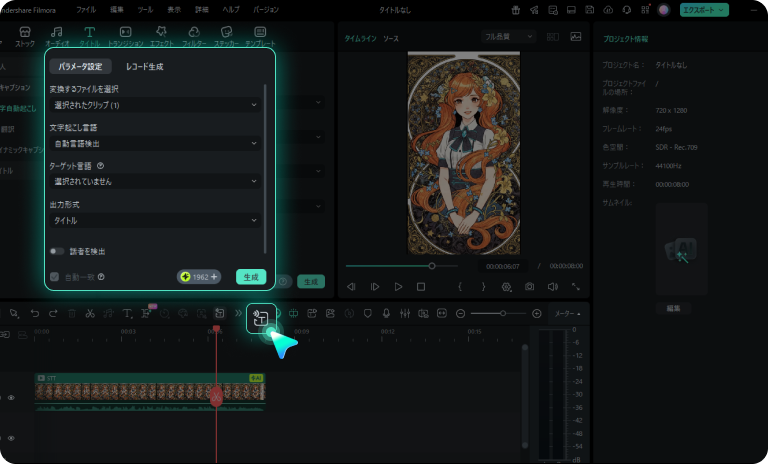
Task: Toggle the speaker detection switch
Action: pos(57,251)
